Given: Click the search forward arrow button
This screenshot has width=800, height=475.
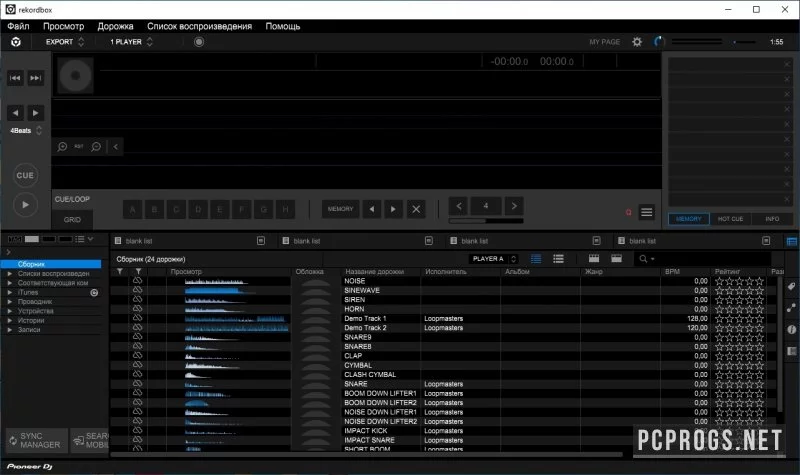Looking at the screenshot, I should 36,113.
